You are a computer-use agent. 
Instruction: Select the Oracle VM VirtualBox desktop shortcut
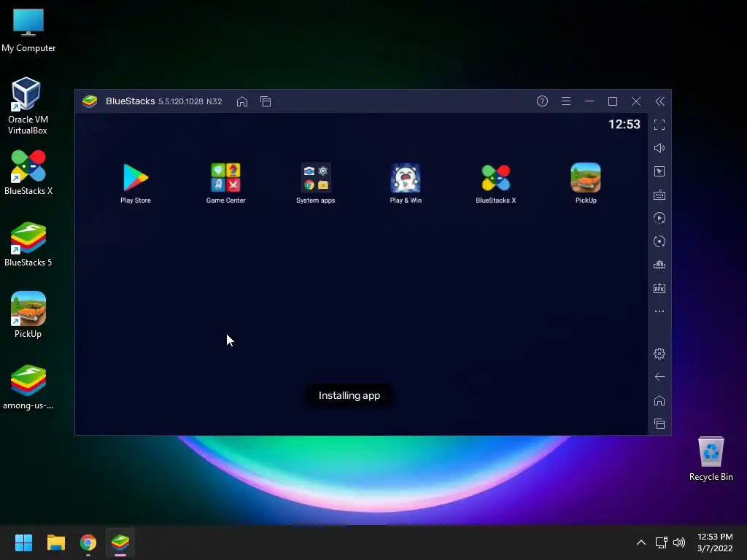pyautogui.click(x=27, y=106)
